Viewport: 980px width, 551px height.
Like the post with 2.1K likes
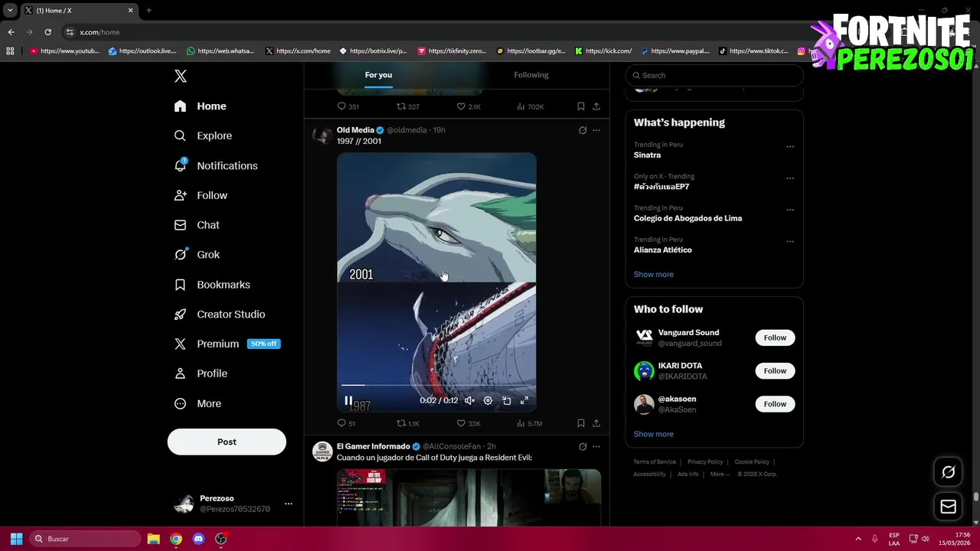pyautogui.click(x=469, y=106)
